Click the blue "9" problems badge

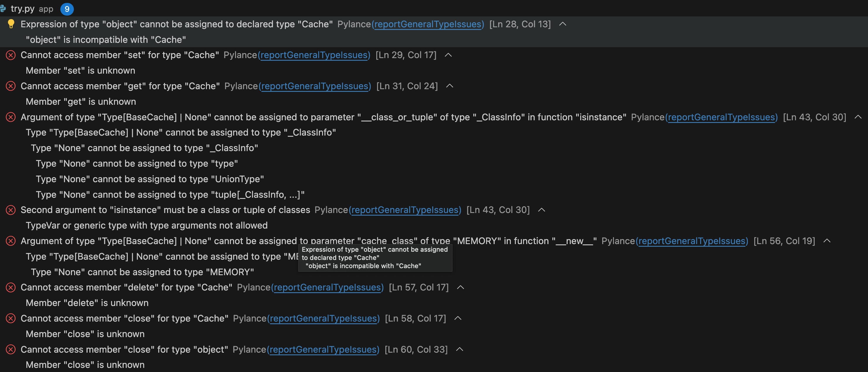(x=67, y=9)
